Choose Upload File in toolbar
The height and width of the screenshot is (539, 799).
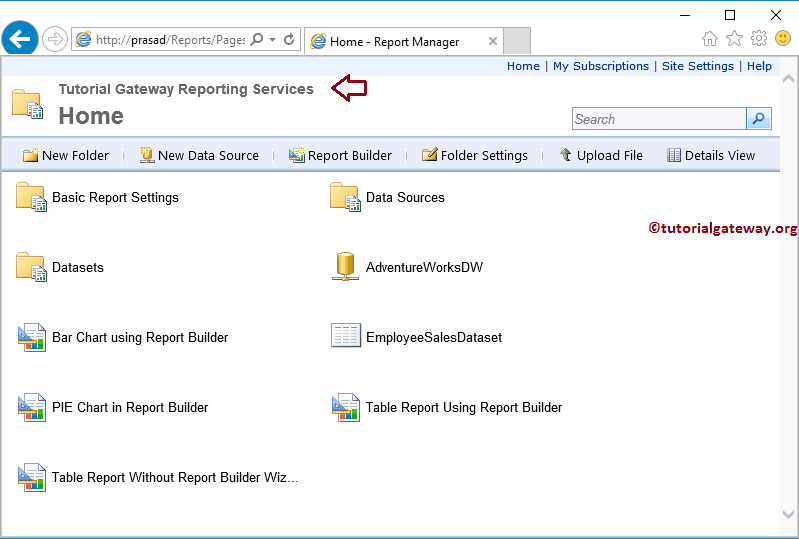tap(609, 155)
